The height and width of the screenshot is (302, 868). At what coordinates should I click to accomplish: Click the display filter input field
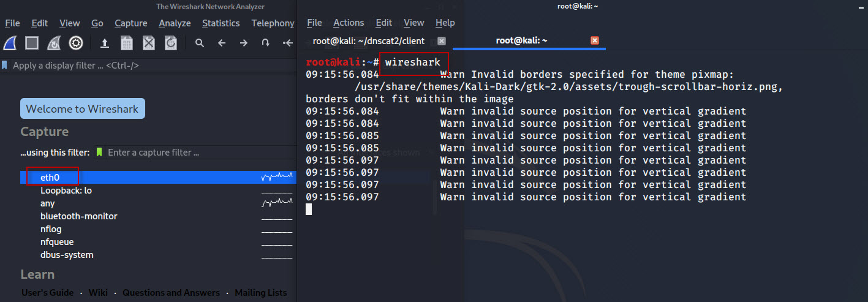(153, 65)
